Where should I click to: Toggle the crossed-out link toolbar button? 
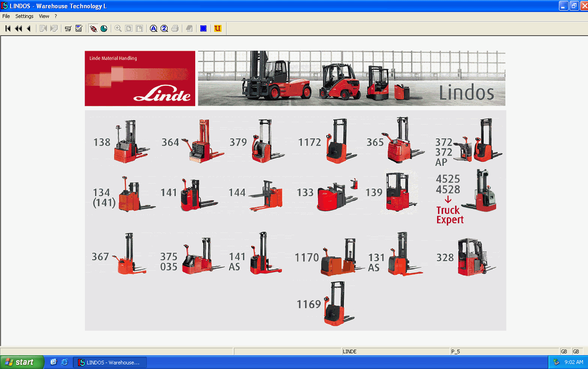[x=93, y=29]
